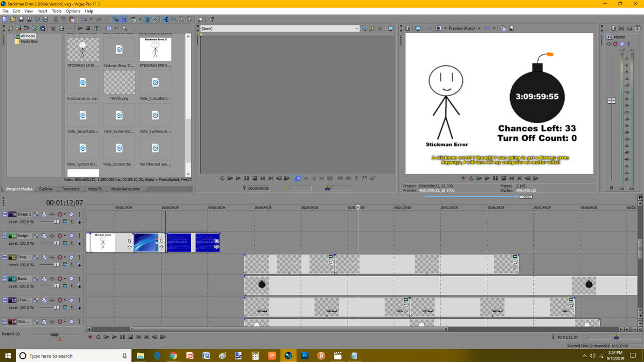644x362 pixels.
Task: Switch to the Transitions tab
Action: coord(70,189)
